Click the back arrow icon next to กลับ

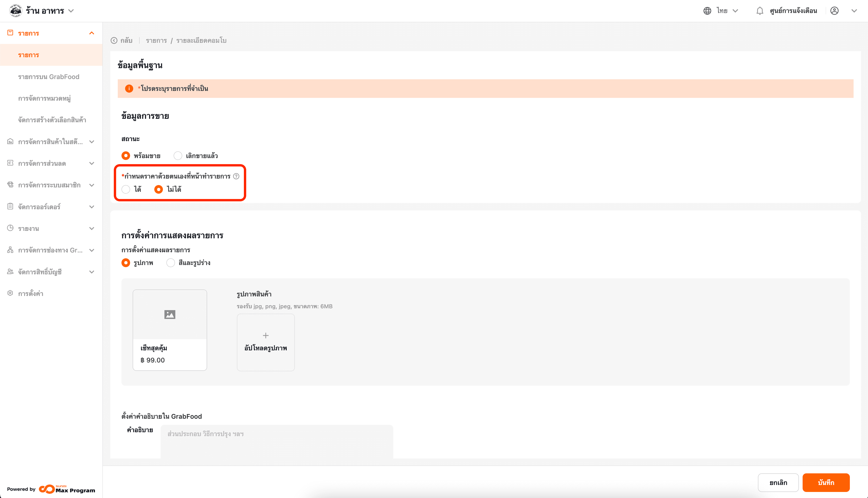pos(114,41)
